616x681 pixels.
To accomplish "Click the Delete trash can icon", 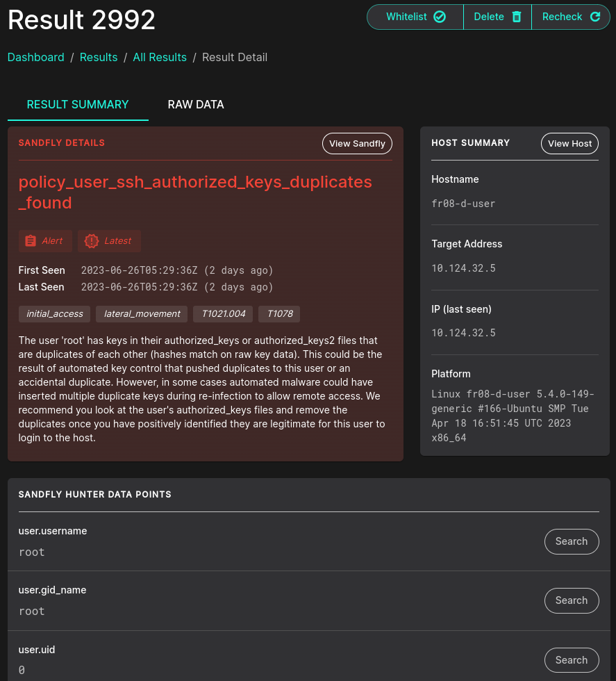I will point(517,17).
